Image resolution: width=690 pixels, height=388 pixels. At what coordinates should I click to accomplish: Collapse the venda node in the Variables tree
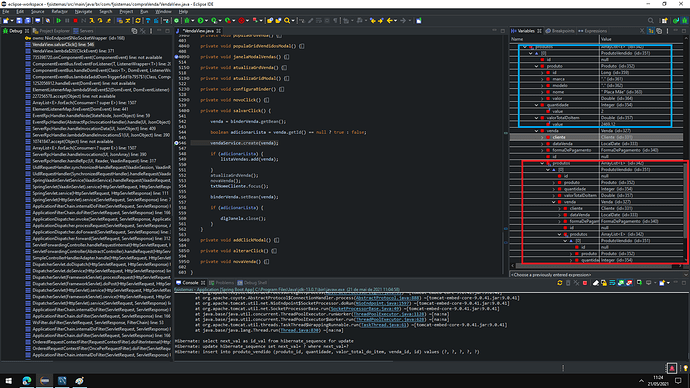coord(536,131)
